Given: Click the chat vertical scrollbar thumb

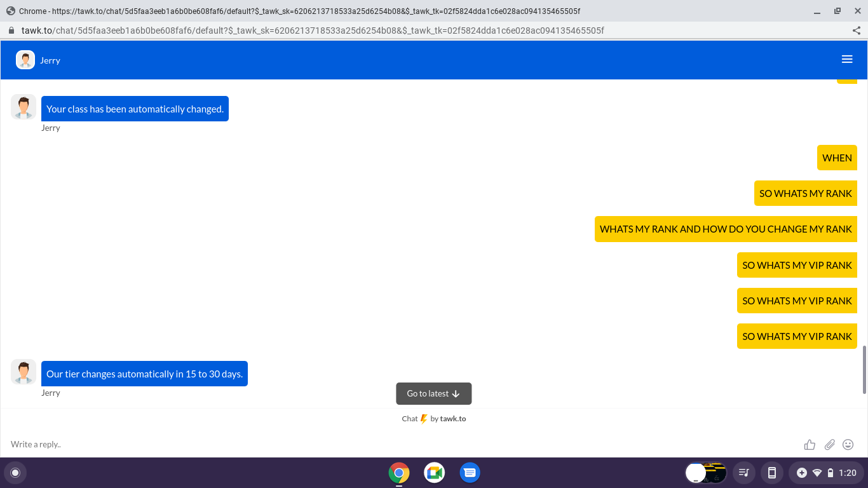Looking at the screenshot, I should pos(864,370).
